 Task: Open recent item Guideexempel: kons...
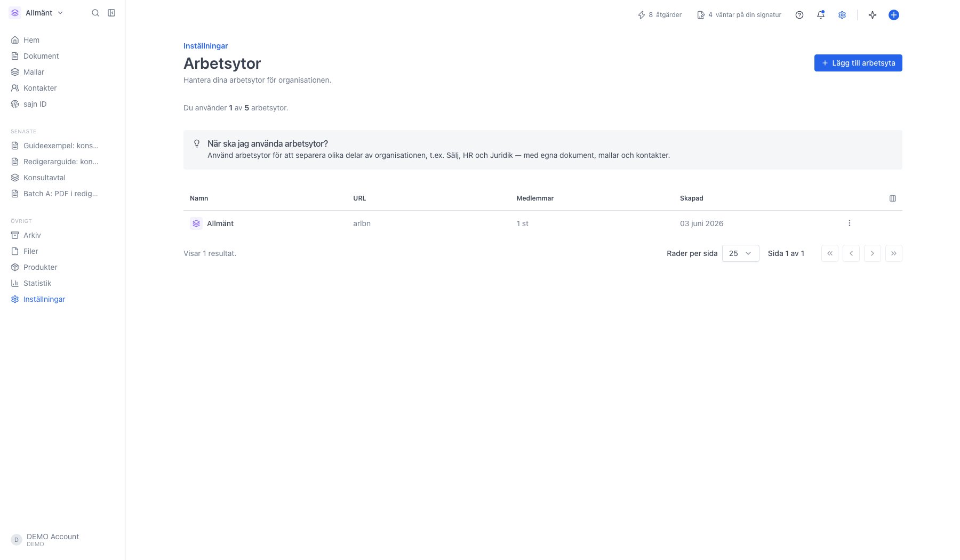click(63, 146)
